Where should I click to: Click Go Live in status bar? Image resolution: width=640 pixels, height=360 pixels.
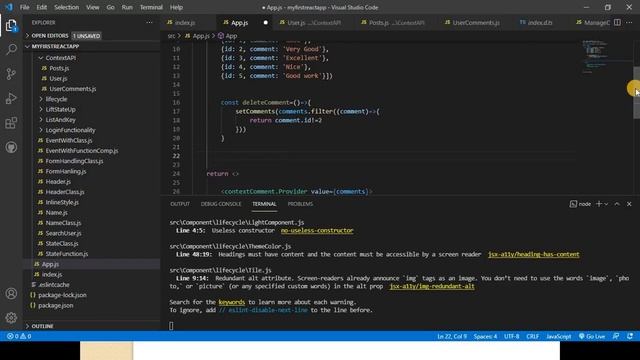pyautogui.click(x=592, y=336)
